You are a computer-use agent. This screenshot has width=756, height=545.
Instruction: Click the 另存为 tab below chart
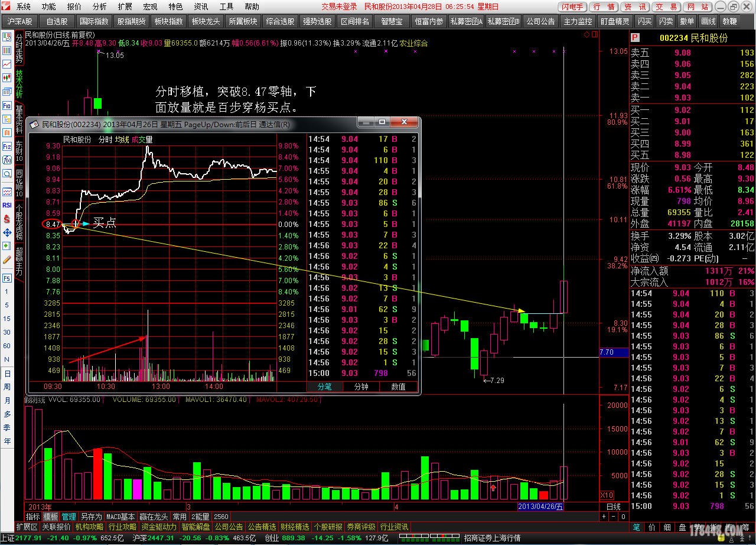[90, 517]
